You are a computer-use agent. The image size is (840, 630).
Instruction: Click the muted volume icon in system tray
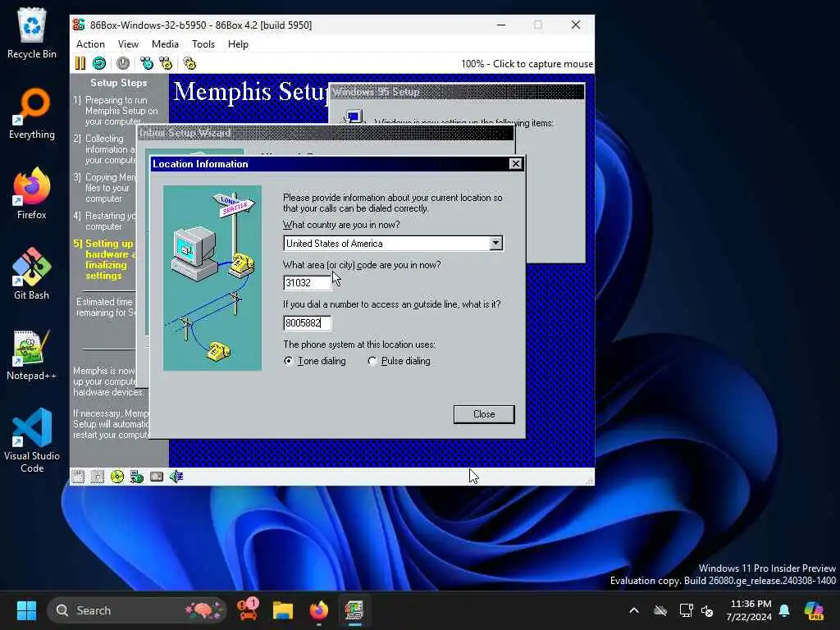coord(707,610)
